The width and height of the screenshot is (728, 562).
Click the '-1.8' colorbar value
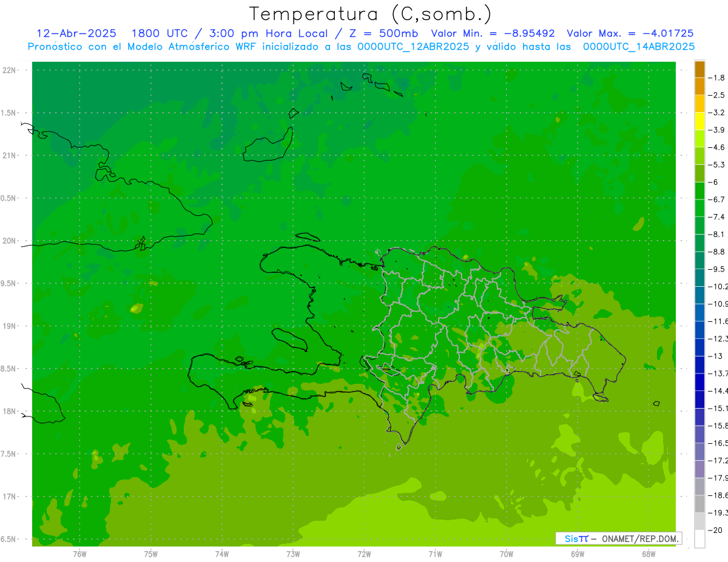pyautogui.click(x=716, y=78)
